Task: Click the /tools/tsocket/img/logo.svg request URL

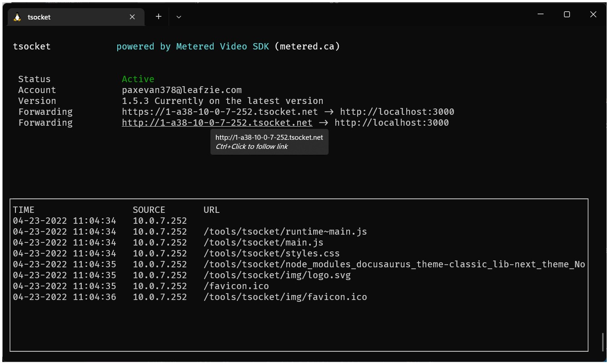Action: [277, 275]
